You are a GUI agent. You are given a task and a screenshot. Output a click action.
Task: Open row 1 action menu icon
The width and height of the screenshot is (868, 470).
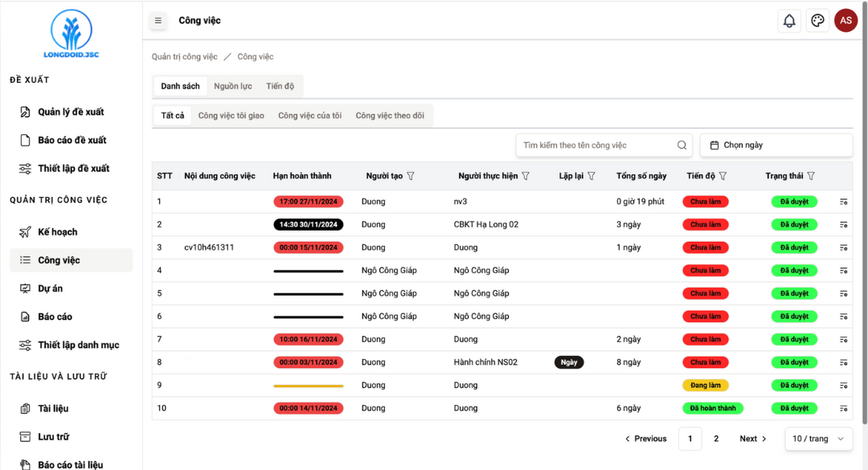pyautogui.click(x=843, y=202)
